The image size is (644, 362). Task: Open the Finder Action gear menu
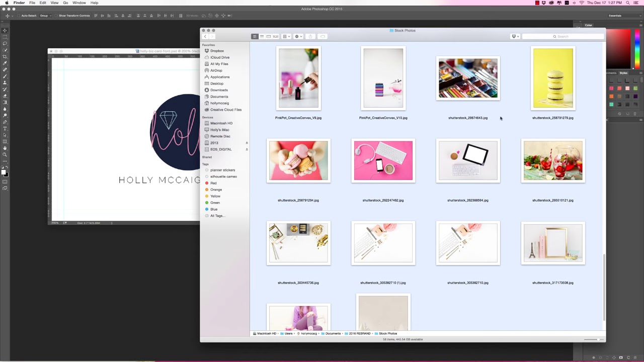click(298, 36)
